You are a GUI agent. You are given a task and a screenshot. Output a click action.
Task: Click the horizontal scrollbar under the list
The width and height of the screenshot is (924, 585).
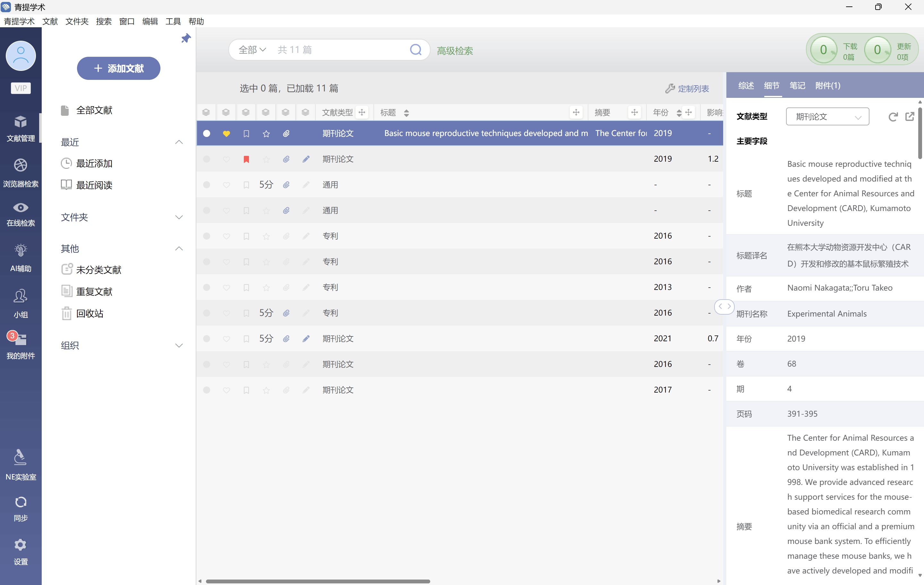(318, 581)
